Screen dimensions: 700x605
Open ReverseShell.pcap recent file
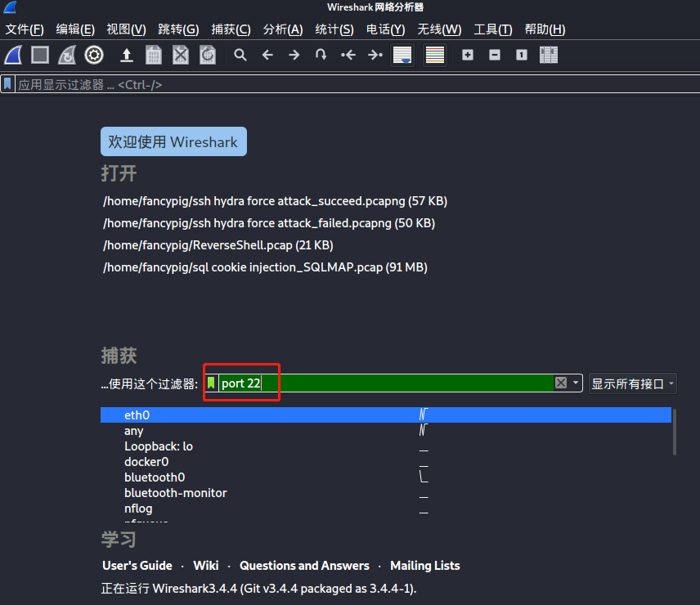coord(218,245)
